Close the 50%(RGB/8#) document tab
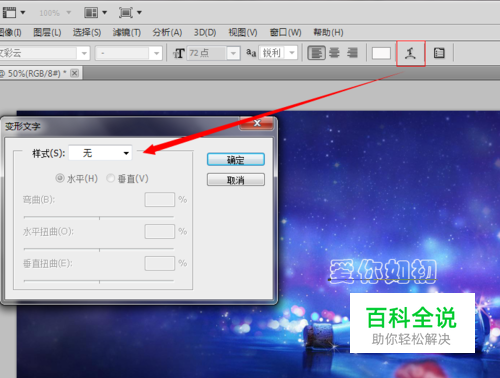Image resolution: width=500 pixels, height=378 pixels. [75, 73]
